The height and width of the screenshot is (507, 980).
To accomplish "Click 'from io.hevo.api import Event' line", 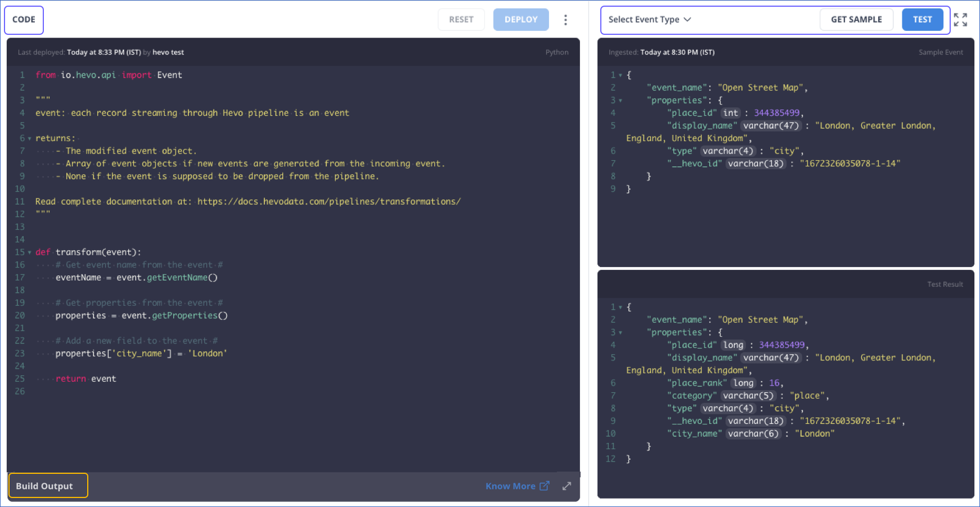I will (x=109, y=75).
